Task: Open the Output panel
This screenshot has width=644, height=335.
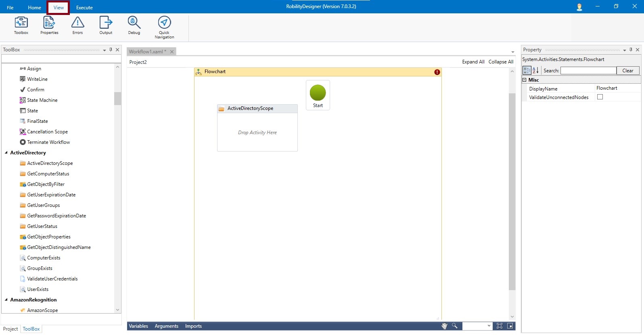Action: coord(106,25)
